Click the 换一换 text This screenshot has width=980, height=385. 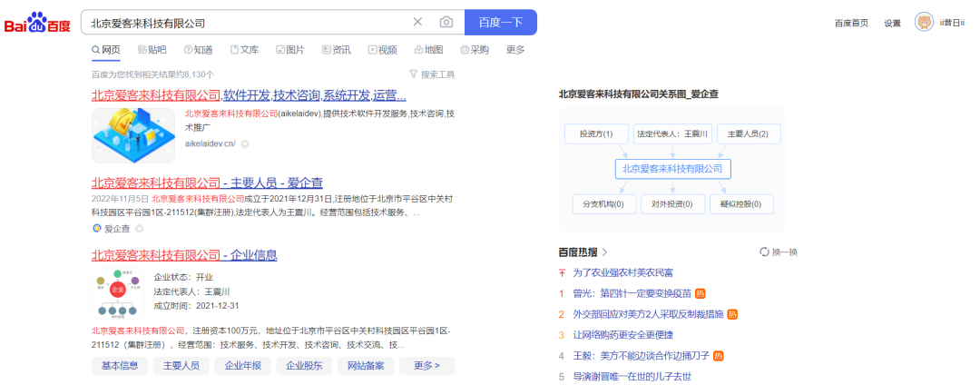(x=785, y=252)
